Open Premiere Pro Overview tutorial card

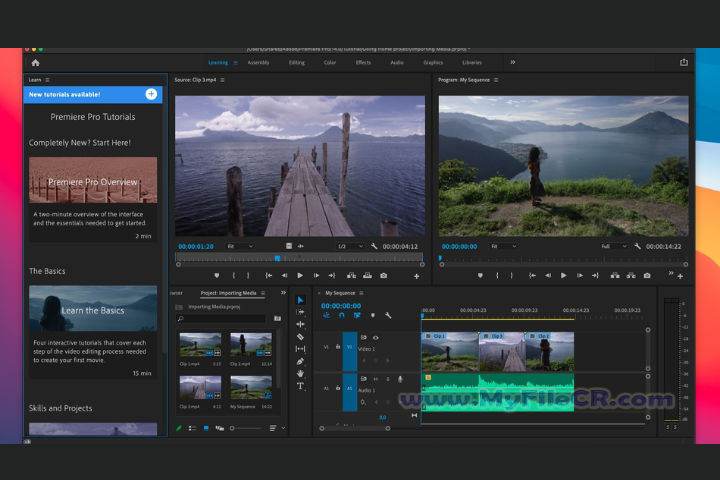(x=93, y=199)
